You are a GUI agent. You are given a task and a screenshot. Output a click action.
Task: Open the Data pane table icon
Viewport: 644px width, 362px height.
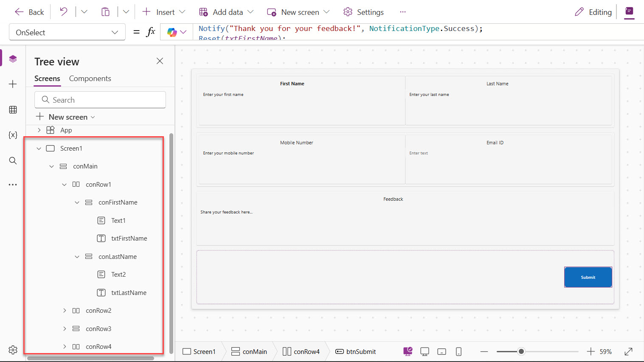[13, 109]
